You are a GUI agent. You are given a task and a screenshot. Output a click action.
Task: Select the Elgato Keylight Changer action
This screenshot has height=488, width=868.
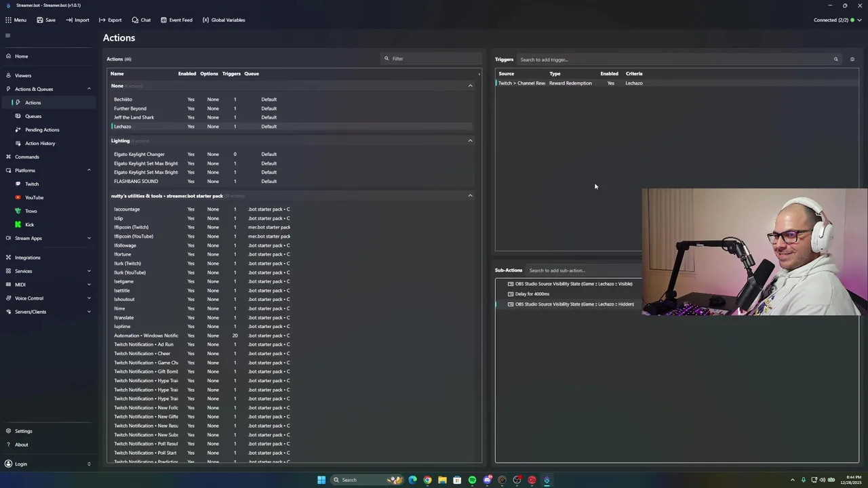point(292,154)
